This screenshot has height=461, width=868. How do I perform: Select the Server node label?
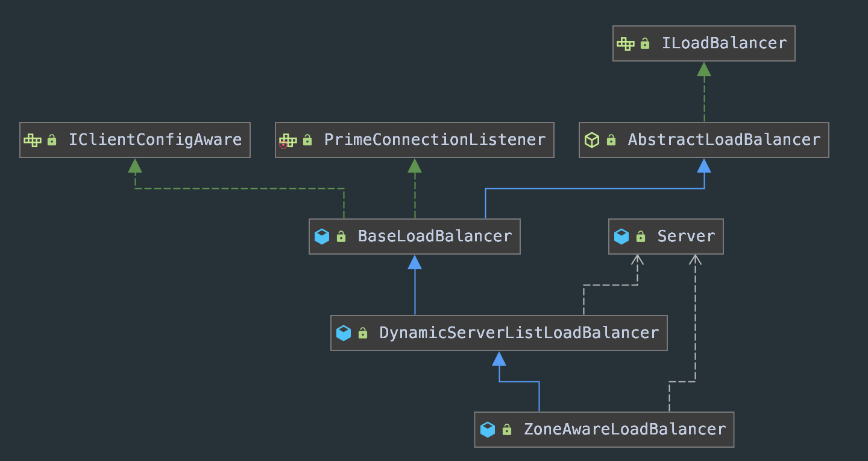click(x=686, y=237)
